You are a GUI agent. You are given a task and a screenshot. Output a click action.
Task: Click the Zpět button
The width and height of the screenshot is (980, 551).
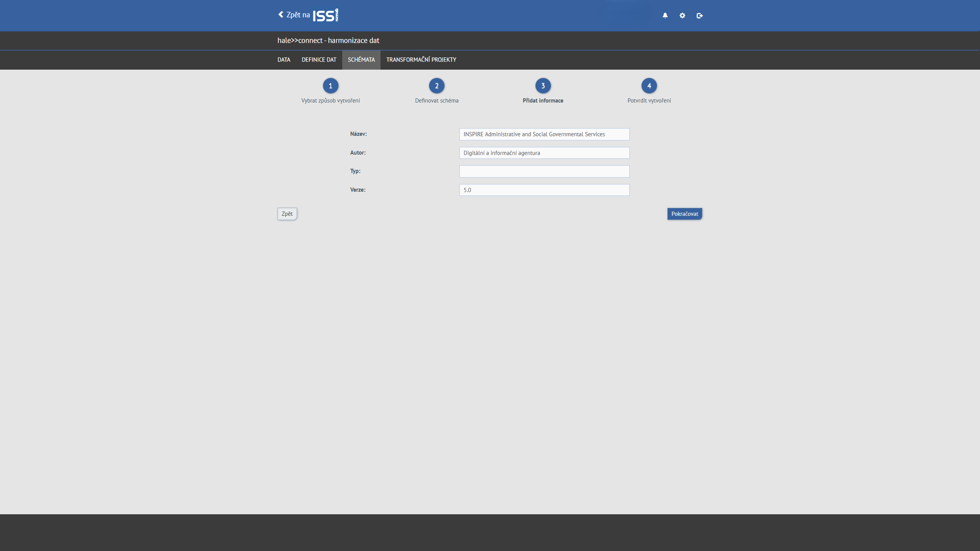pyautogui.click(x=287, y=214)
